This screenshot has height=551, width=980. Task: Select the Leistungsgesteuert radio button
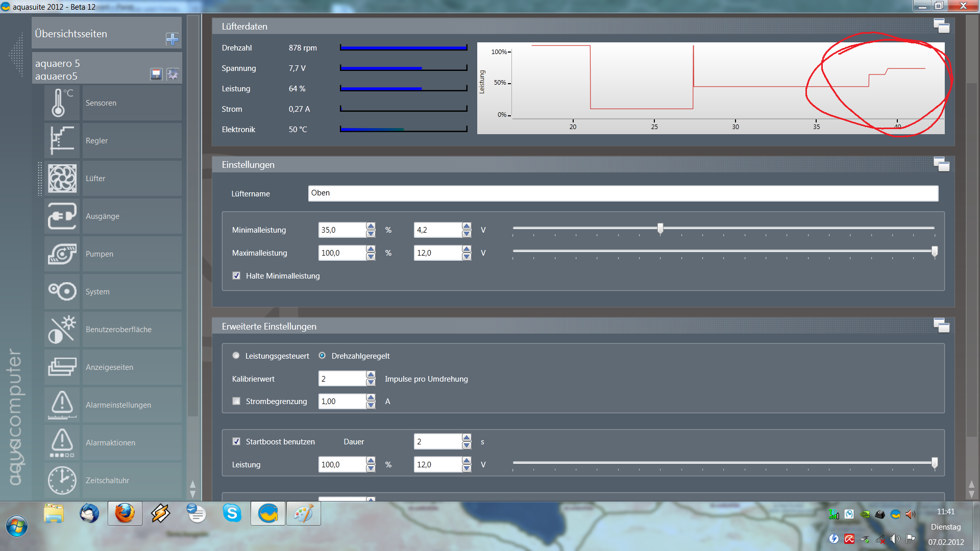point(236,356)
